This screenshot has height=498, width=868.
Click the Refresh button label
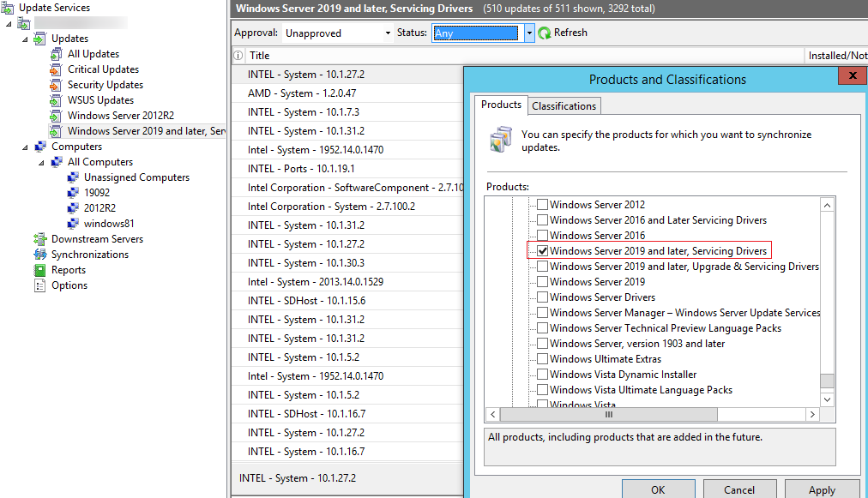click(570, 33)
